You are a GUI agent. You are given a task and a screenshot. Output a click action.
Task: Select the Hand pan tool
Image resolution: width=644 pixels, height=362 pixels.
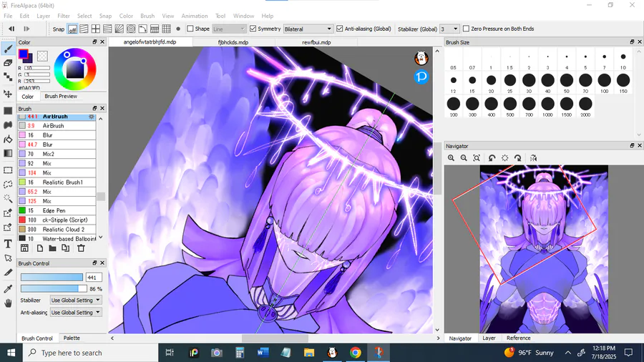coord(8,303)
